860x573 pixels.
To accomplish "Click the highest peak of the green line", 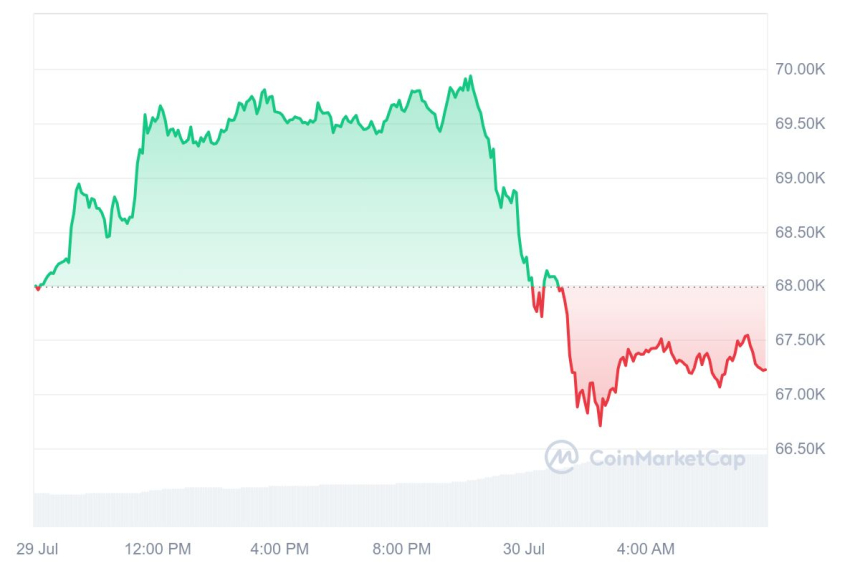I will coord(471,76).
